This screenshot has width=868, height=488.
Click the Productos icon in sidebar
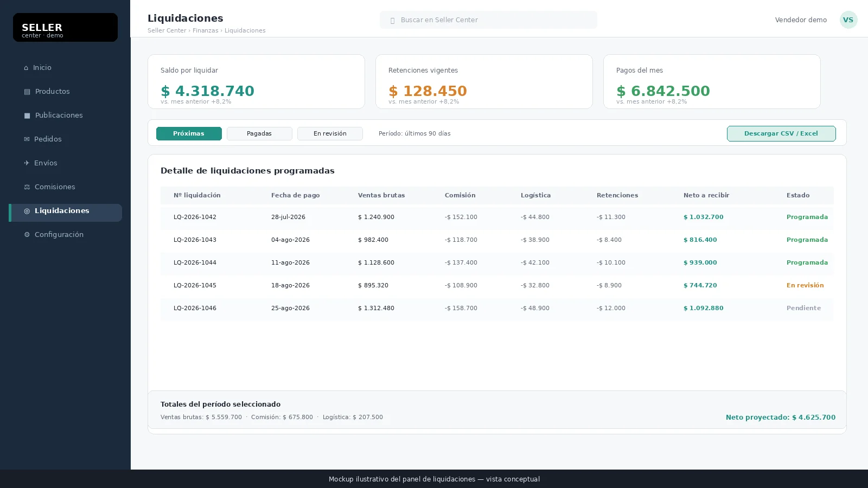pos(27,92)
